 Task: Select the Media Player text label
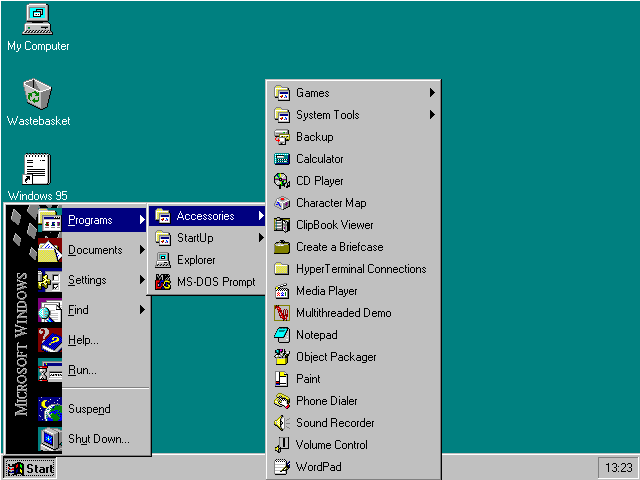tap(327, 291)
